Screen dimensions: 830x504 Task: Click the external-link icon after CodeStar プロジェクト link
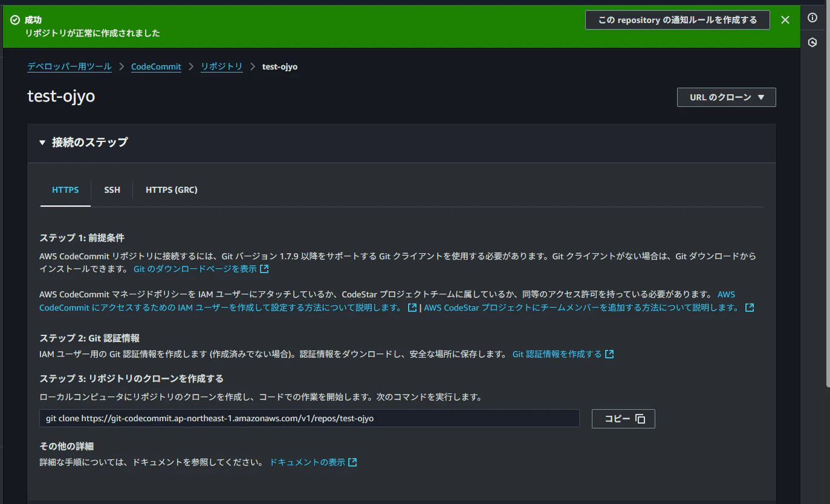(749, 307)
